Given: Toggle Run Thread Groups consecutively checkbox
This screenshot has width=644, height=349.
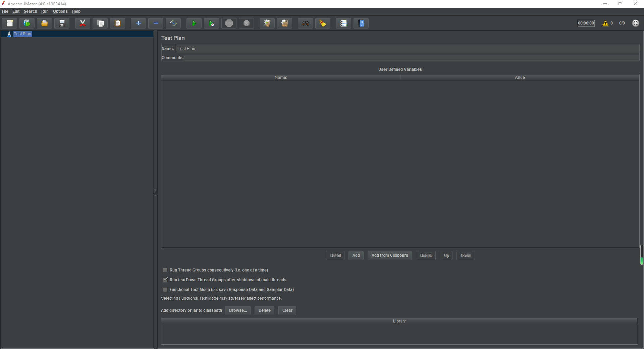Looking at the screenshot, I should 165,270.
